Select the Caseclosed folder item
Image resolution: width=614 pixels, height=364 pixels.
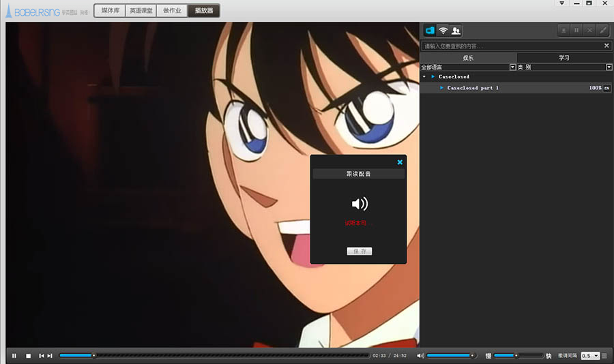click(x=454, y=77)
